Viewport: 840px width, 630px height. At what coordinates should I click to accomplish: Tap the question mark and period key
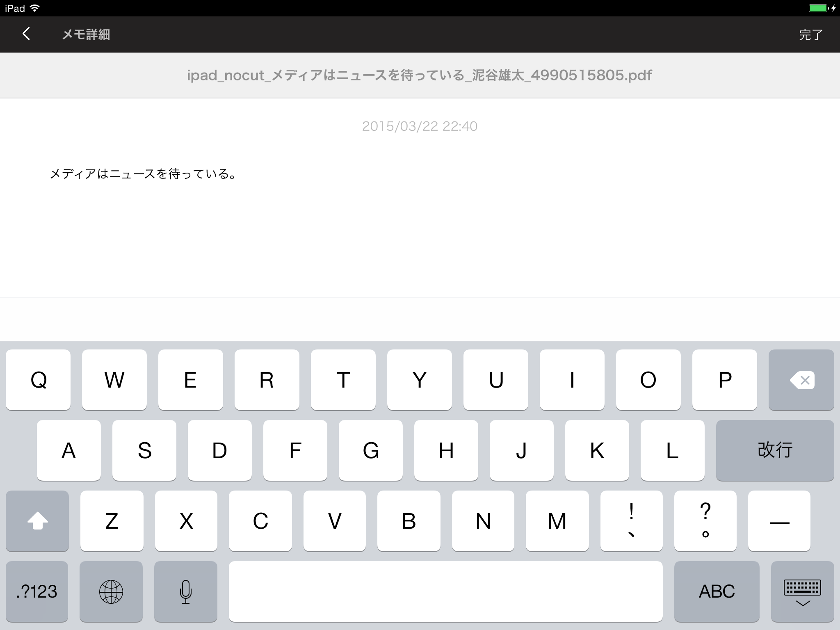(x=705, y=521)
